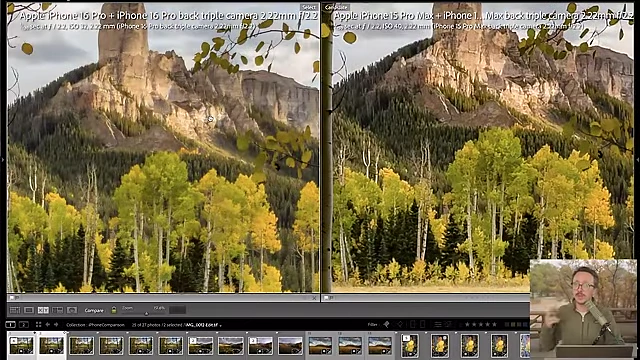The image size is (640, 360).
Task: Filter by unedited photos crossed sliders icon
Action: click(x=449, y=324)
